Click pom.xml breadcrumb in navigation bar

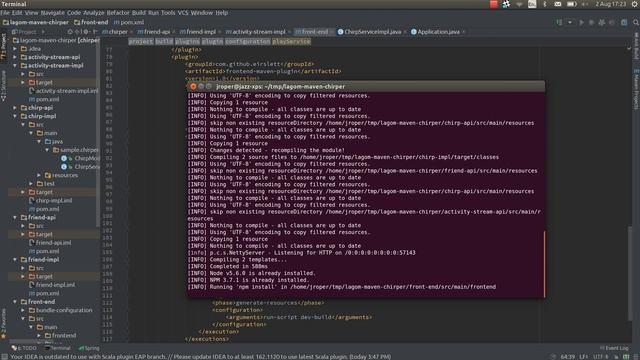click(x=129, y=22)
